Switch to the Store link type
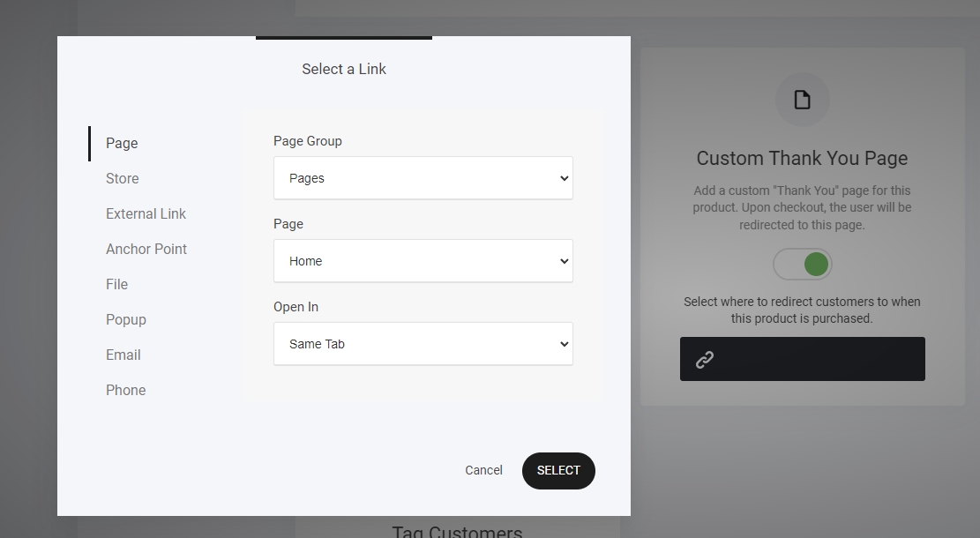This screenshot has width=980, height=538. pyautogui.click(x=123, y=178)
